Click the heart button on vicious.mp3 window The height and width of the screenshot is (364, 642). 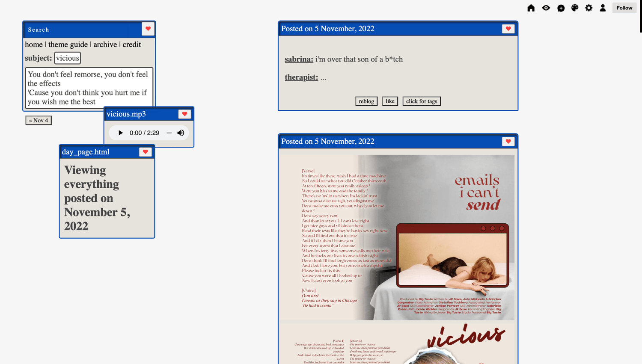pos(184,114)
